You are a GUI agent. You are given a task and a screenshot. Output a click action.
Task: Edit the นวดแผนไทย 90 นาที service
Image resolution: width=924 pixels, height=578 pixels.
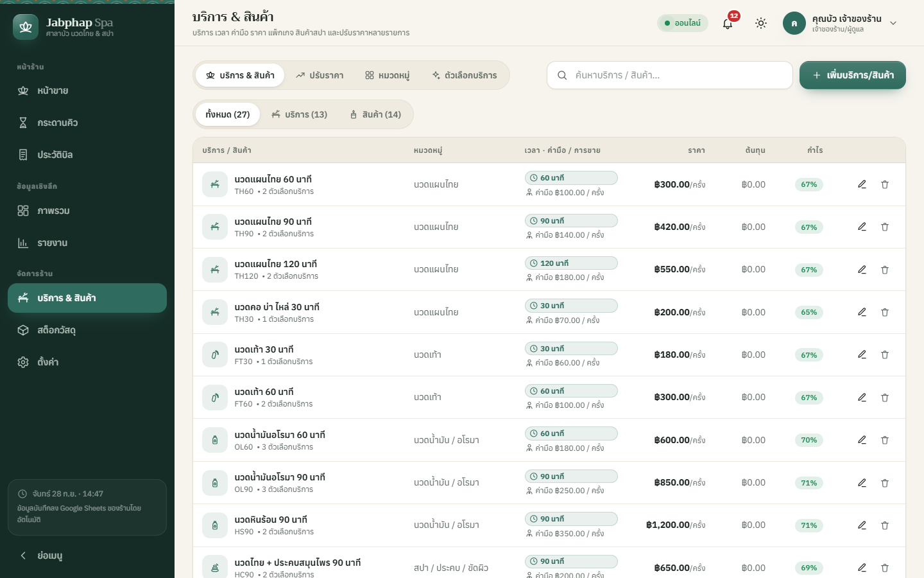(x=862, y=227)
